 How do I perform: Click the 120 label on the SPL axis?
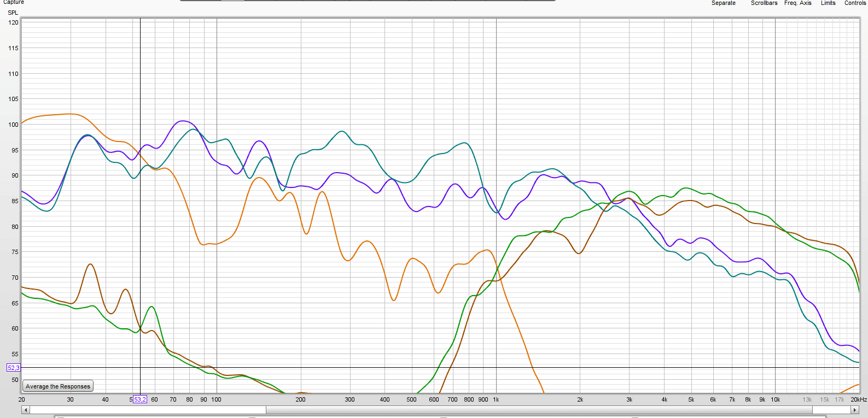click(x=13, y=22)
